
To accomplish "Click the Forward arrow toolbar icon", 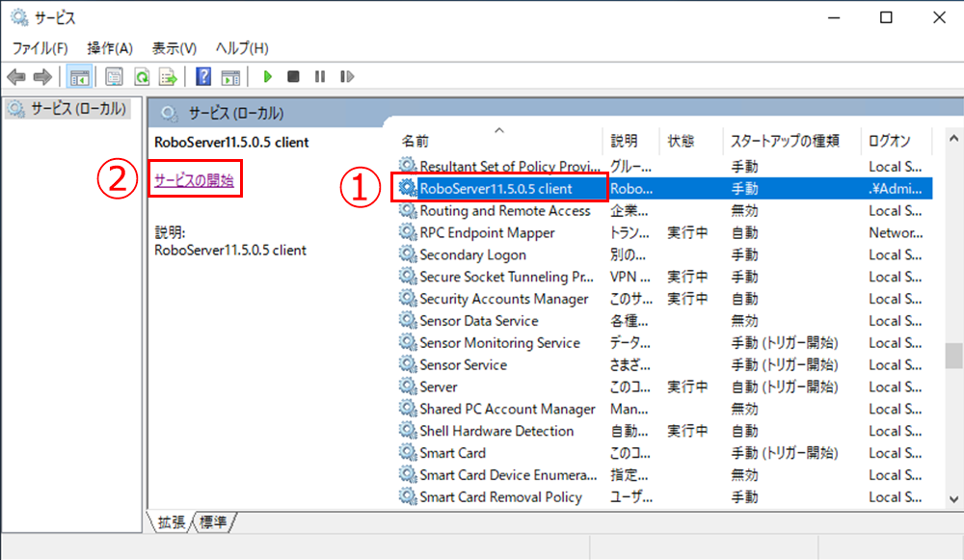I will pyautogui.click(x=42, y=77).
